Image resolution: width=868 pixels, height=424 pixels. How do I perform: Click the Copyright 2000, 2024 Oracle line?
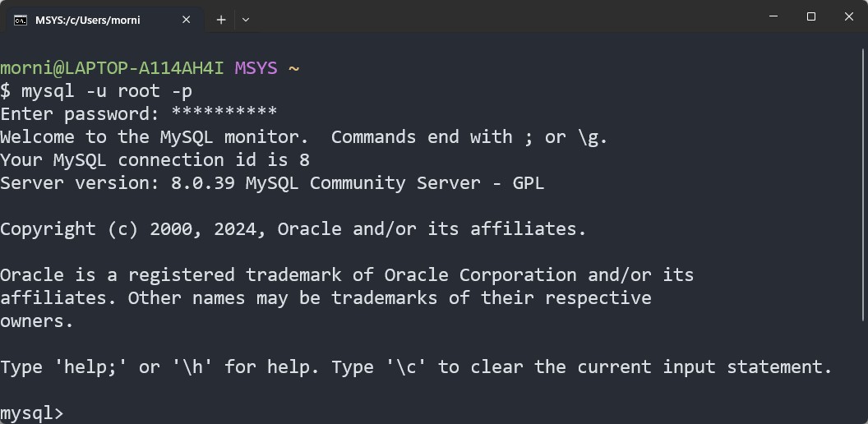point(293,228)
